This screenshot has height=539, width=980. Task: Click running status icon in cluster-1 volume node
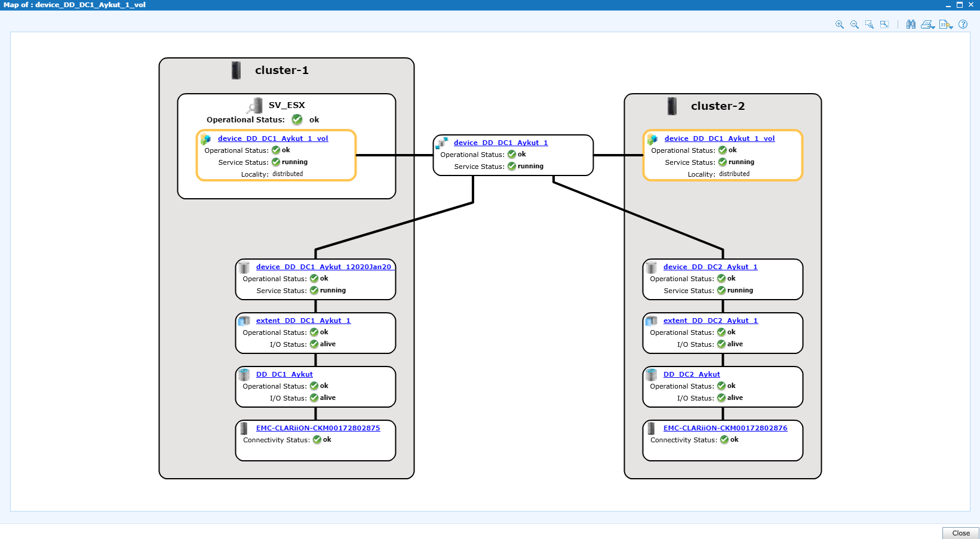coord(276,162)
